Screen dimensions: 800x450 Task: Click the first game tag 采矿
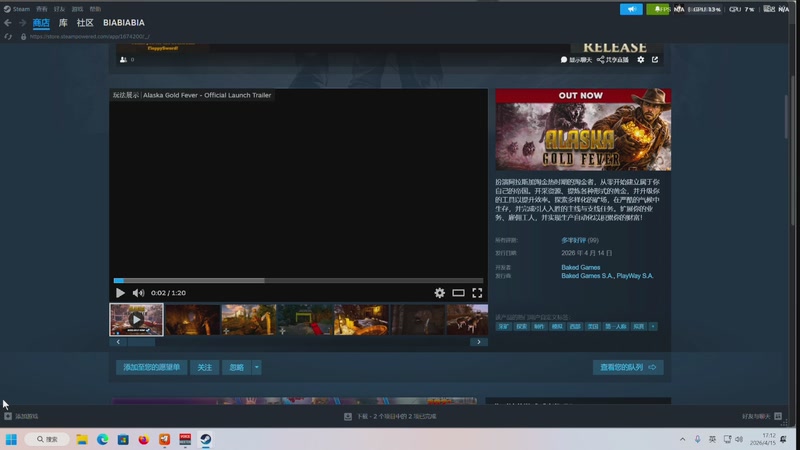point(504,327)
